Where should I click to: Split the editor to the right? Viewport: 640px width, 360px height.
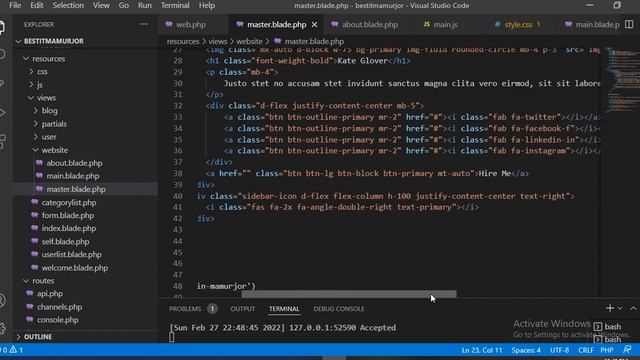(x=629, y=24)
